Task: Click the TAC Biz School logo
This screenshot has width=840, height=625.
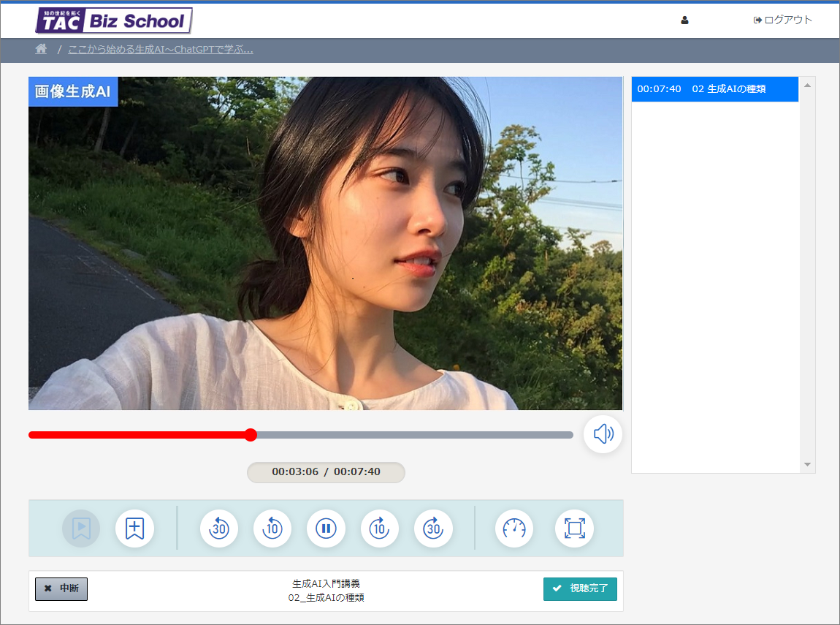Action: pos(114,20)
